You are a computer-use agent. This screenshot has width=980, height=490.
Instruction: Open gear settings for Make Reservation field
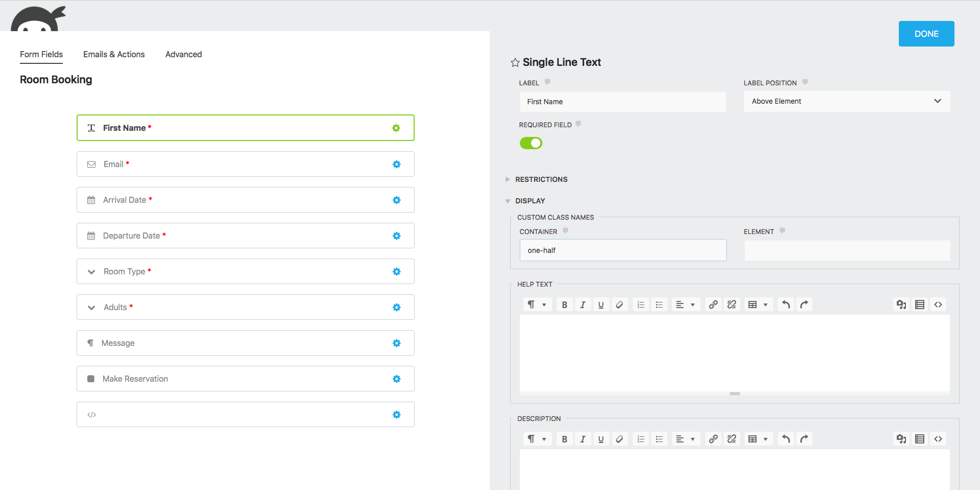(396, 379)
